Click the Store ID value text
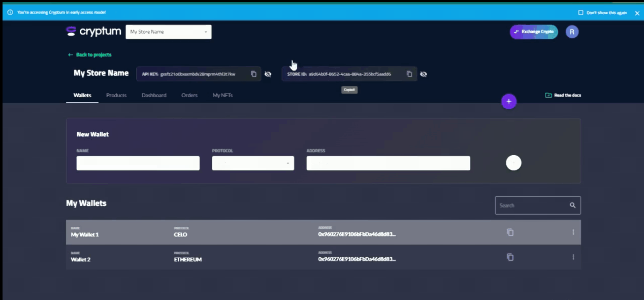Viewport: 644px width, 300px height. 350,74
